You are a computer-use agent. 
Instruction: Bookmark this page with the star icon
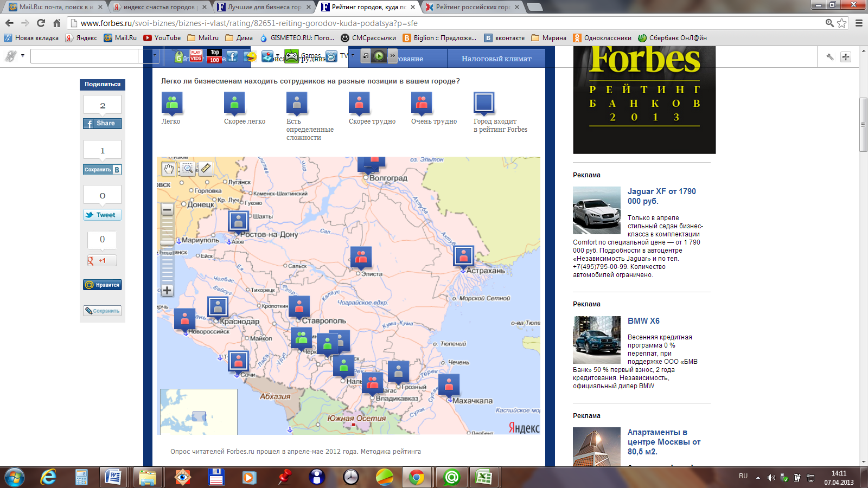point(842,23)
